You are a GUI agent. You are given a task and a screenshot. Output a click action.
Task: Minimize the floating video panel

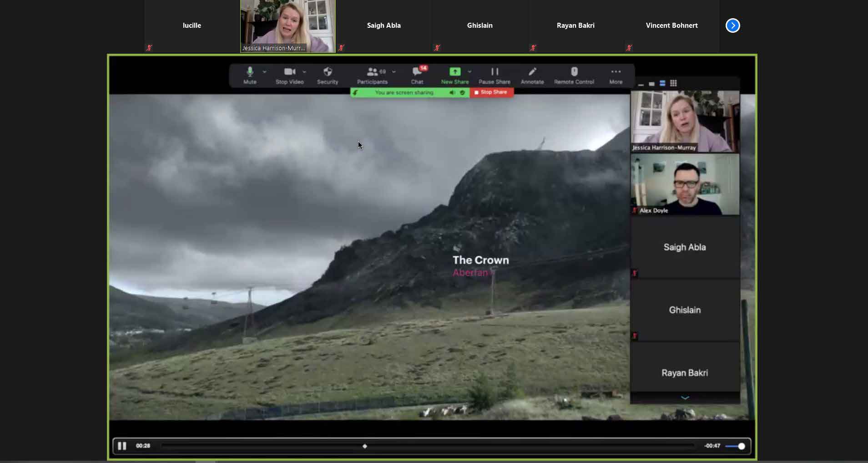[641, 84]
